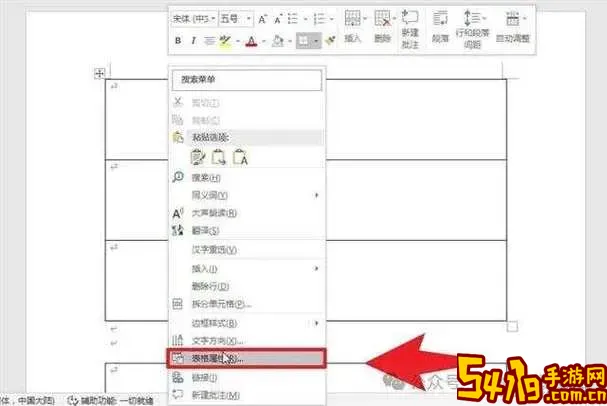
Task: Expand the highlight color dropdown arrow
Action: pyautogui.click(x=237, y=41)
